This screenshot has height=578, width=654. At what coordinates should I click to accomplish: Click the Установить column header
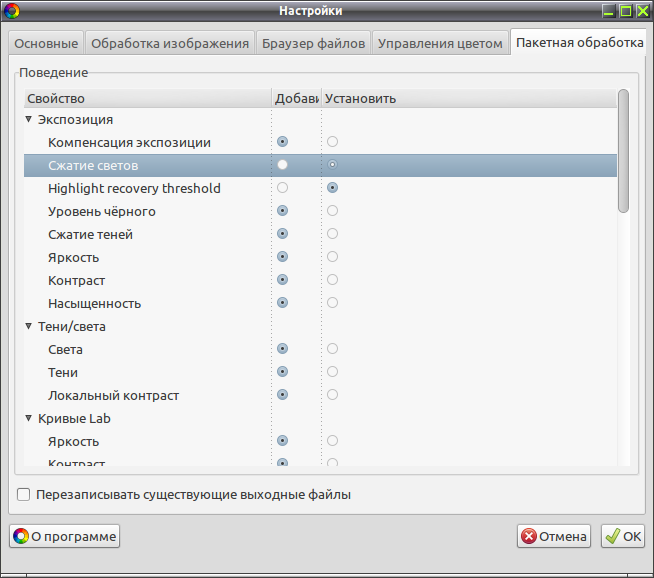coord(469,98)
